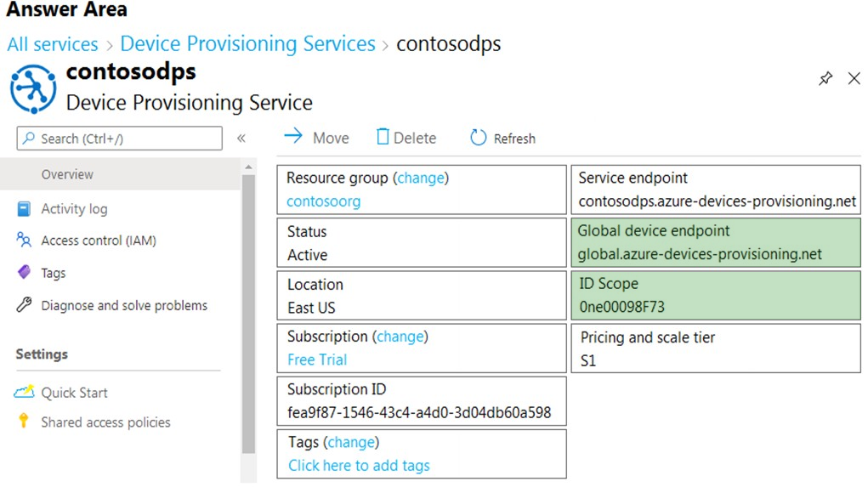Click the Quick Start cloud icon
Image resolution: width=868 pixels, height=487 pixels.
click(x=24, y=392)
